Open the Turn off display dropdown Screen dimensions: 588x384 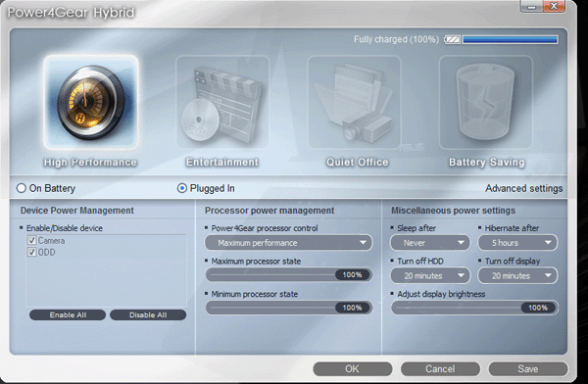click(x=517, y=275)
